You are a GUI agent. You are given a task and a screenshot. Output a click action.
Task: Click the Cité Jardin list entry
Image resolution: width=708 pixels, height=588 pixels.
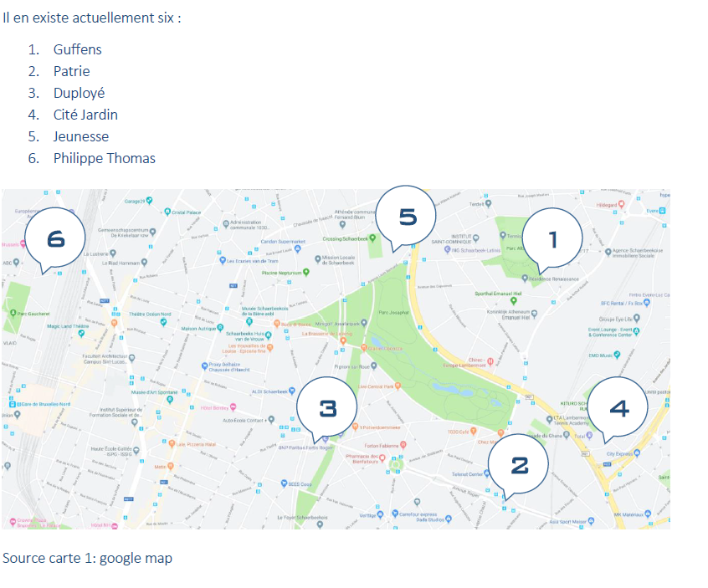pos(85,115)
